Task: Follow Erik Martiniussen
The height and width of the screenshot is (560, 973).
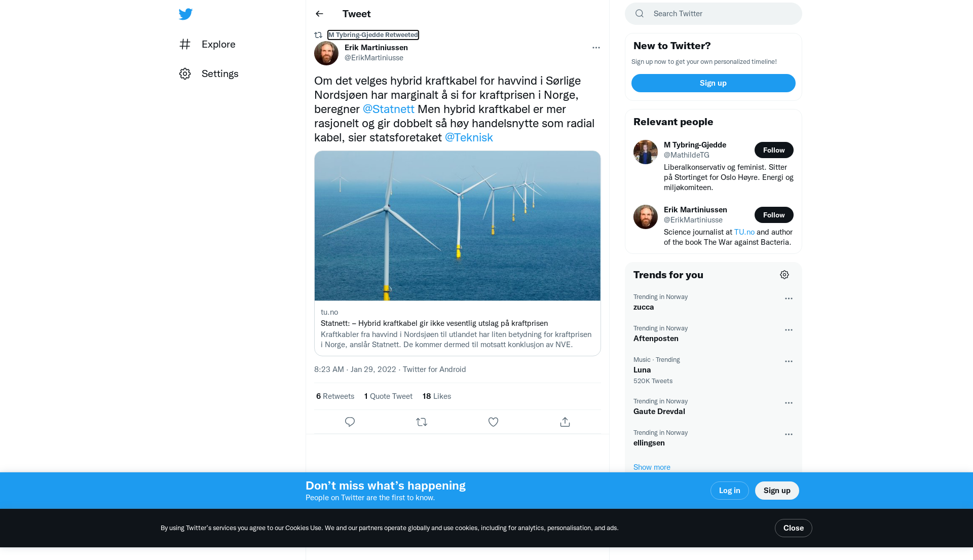Action: [x=774, y=215]
